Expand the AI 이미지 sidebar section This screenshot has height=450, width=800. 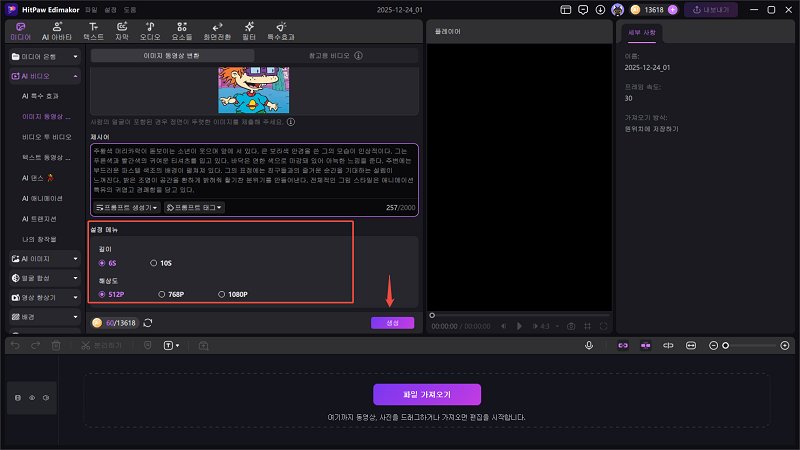point(45,259)
